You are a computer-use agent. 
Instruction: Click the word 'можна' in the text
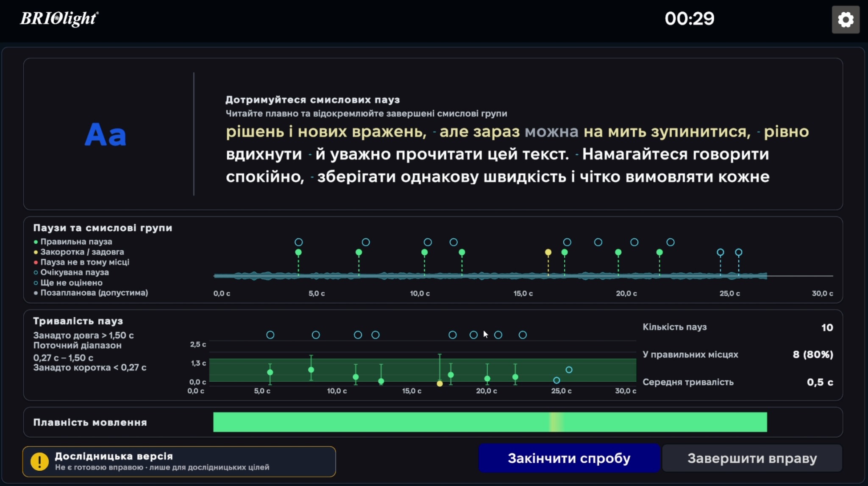[x=551, y=131]
